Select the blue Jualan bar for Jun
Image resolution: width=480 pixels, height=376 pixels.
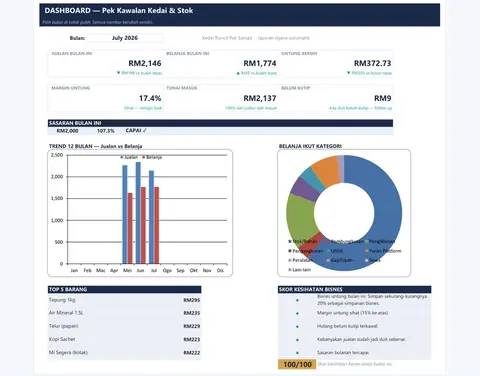pos(138,213)
